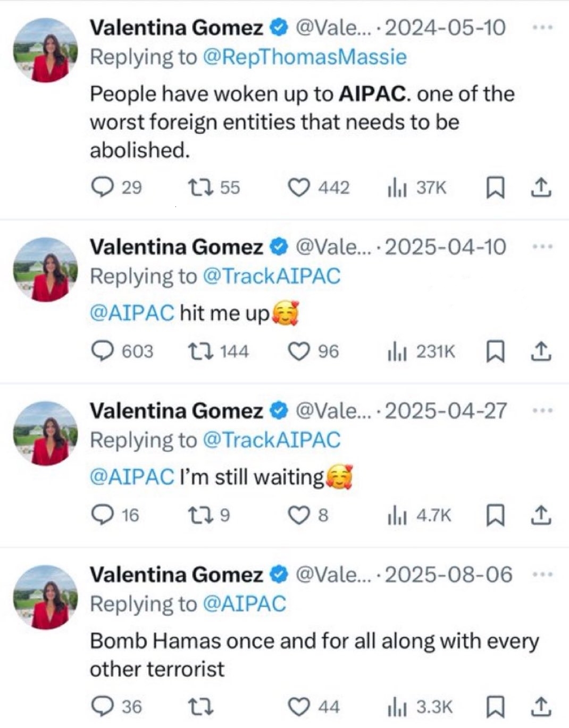The height and width of the screenshot is (728, 569).
Task: Open more options on 2024-05-10 tweet
Action: click(542, 27)
